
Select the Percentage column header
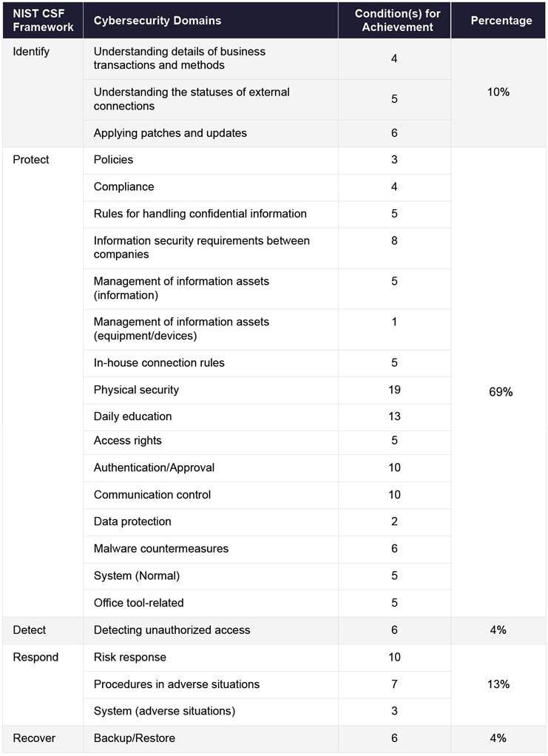pyautogui.click(x=501, y=21)
